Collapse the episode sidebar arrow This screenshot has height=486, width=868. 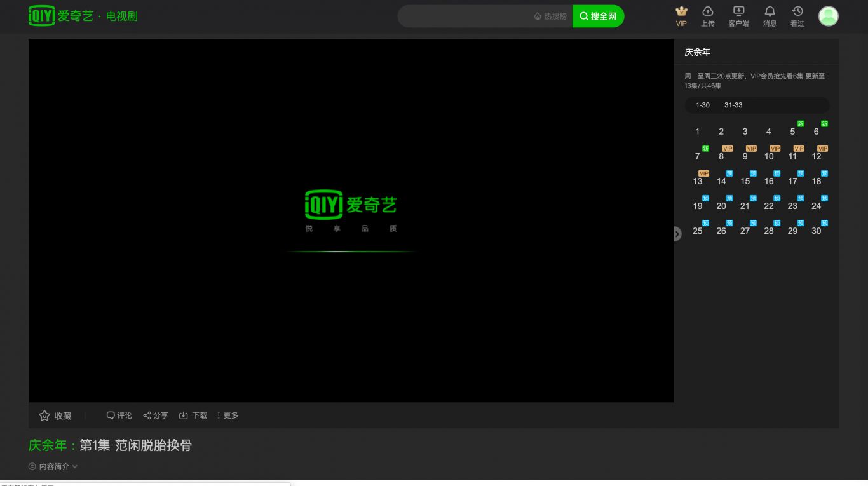point(677,234)
